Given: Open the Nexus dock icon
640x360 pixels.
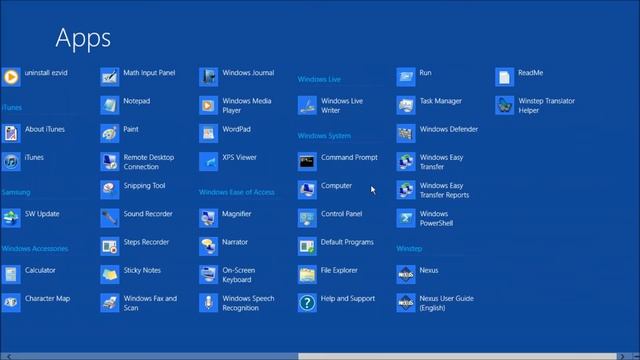Looking at the screenshot, I should pos(406,274).
